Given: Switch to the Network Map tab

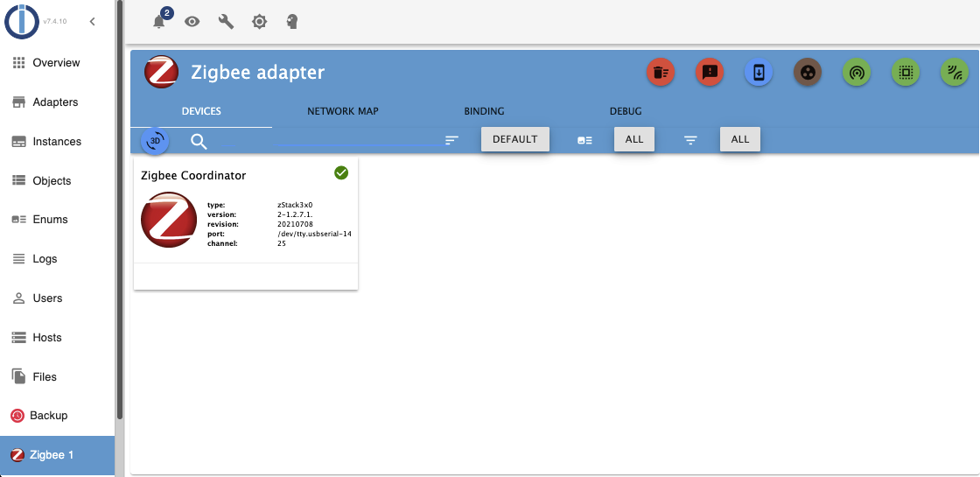Looking at the screenshot, I should point(342,112).
